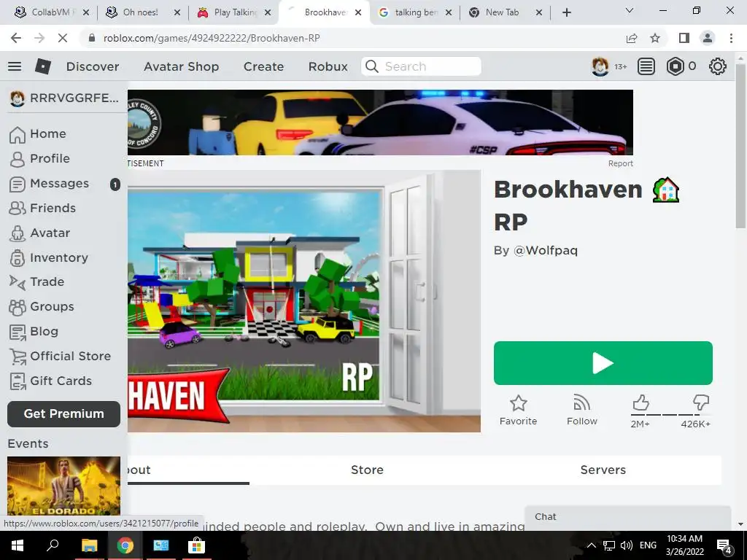This screenshot has height=560, width=747.
Task: Open the Trade page
Action: click(x=37, y=282)
